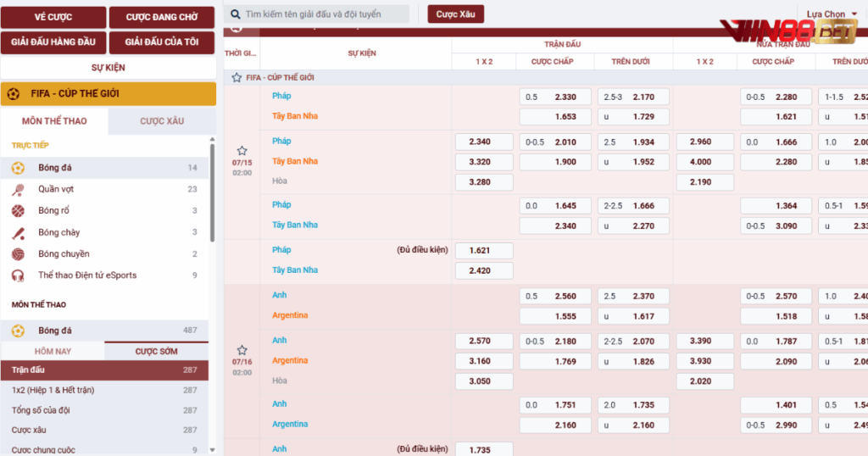Click the league search input field
Viewport: 868px width, 456px height.
(x=317, y=14)
